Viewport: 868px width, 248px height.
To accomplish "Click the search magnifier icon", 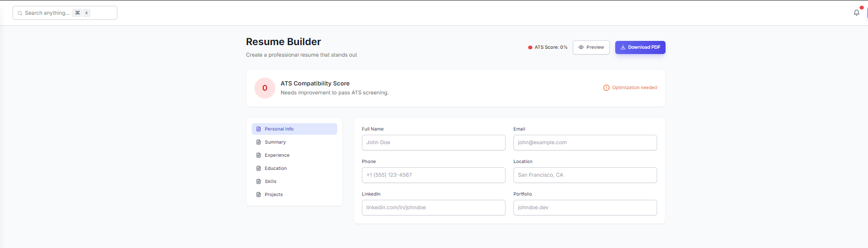I will point(20,13).
